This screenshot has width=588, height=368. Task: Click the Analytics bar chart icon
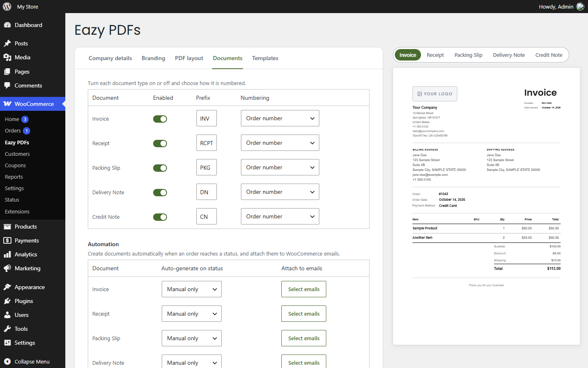click(7, 254)
